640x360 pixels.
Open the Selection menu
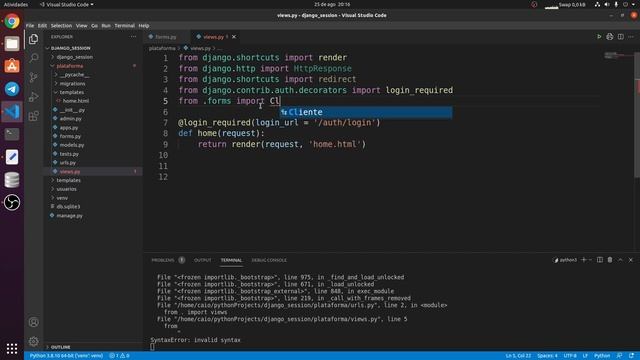pyautogui.click(x=61, y=26)
